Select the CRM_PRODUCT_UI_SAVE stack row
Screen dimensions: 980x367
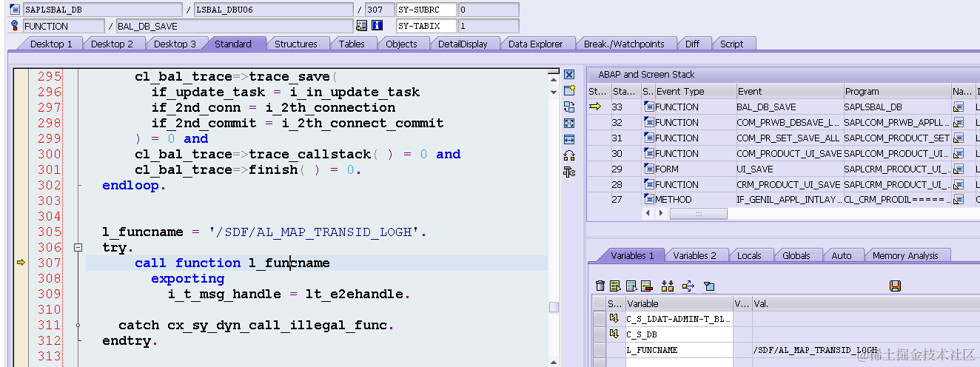(x=783, y=185)
